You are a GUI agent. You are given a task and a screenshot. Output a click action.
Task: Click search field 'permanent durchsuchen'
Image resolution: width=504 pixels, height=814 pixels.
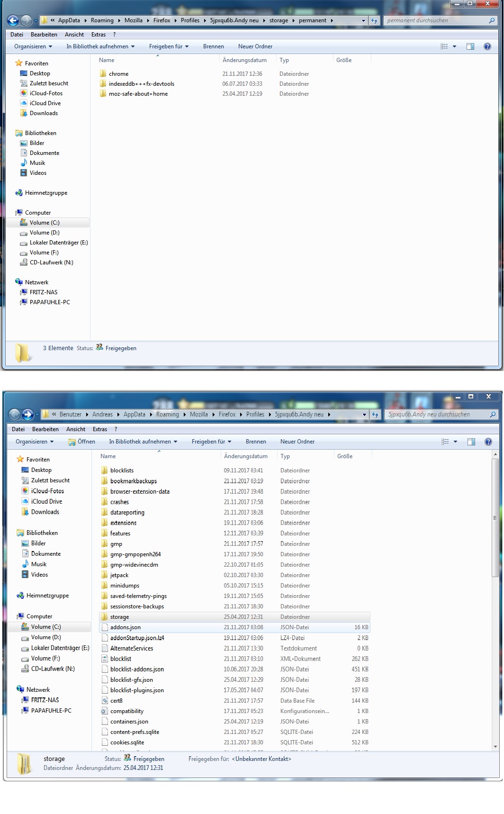point(441,20)
